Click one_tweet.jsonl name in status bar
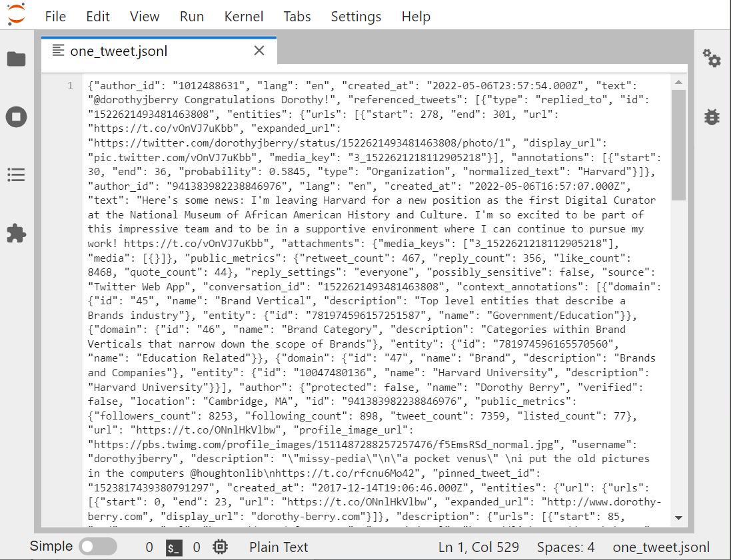The width and height of the screenshot is (731, 560). point(661,547)
